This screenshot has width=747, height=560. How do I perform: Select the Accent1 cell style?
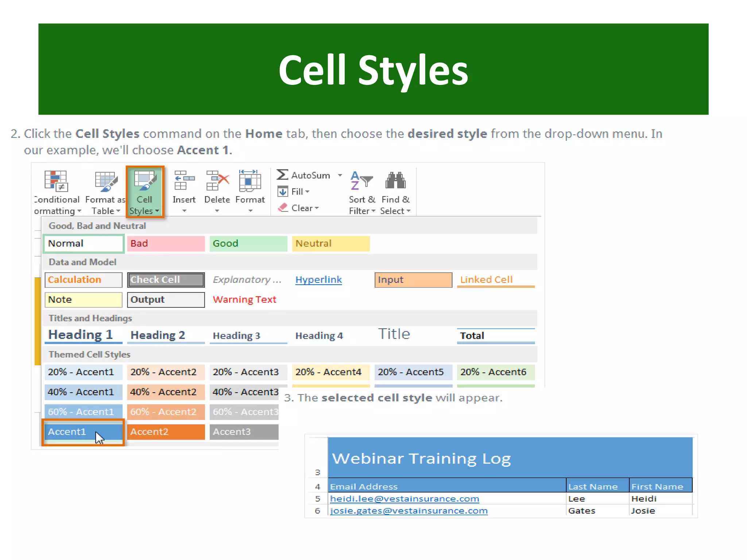point(83,432)
